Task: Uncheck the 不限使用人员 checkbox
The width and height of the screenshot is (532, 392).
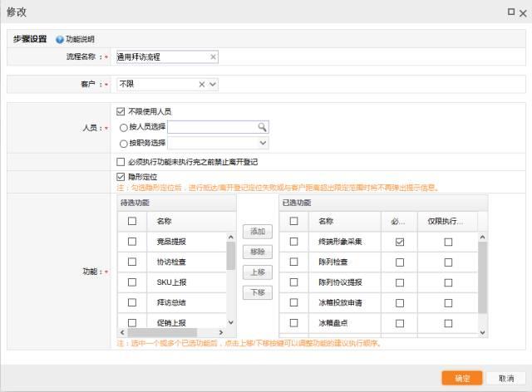Action: pos(123,111)
